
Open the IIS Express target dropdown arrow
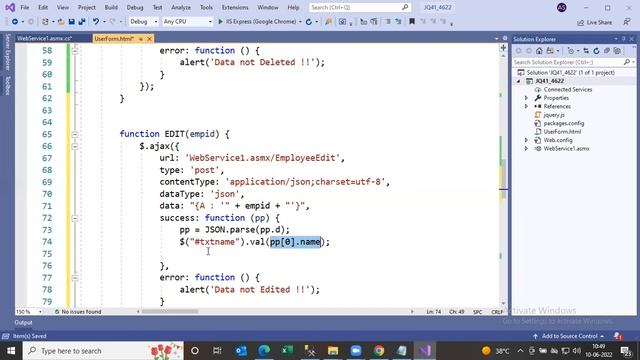click(x=300, y=22)
